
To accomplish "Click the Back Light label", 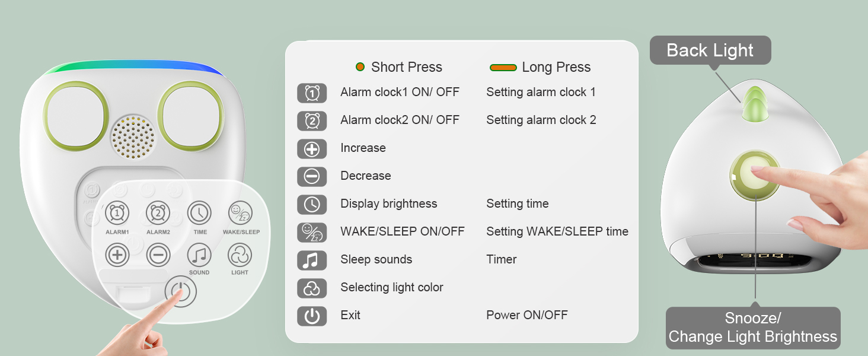I will click(710, 50).
